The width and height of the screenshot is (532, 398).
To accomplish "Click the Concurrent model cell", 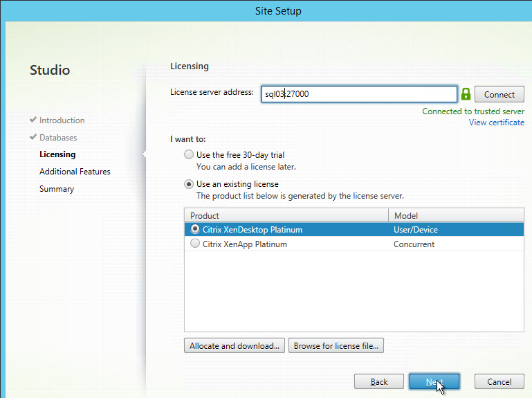I will (414, 244).
